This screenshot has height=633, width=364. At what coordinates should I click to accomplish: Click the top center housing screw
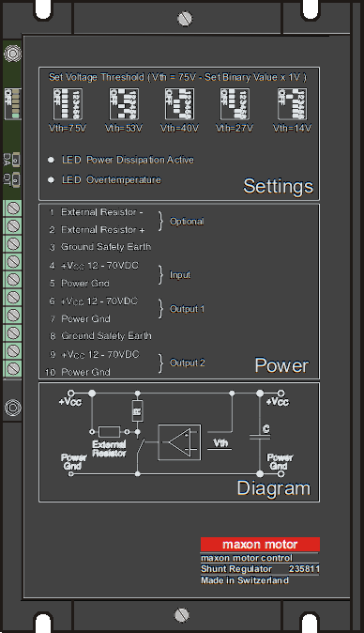185,19
